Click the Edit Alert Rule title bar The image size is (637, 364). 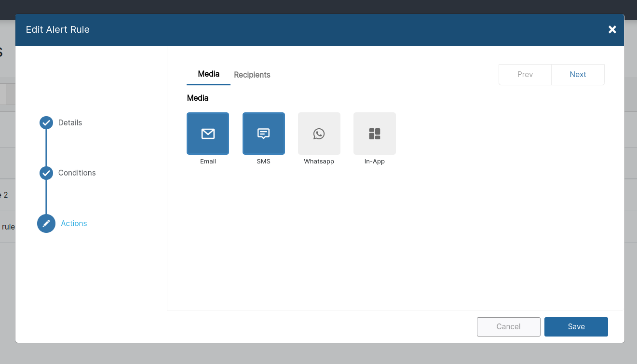point(57,29)
